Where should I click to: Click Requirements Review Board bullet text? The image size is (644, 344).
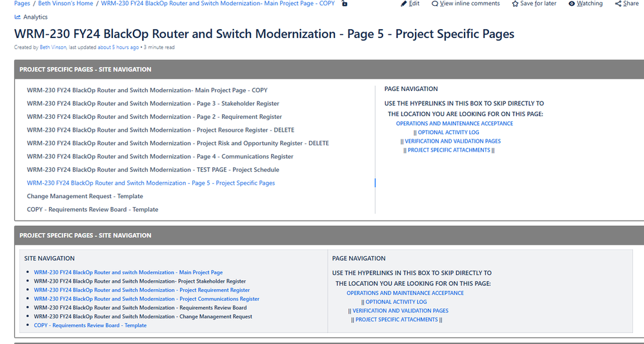click(x=140, y=307)
